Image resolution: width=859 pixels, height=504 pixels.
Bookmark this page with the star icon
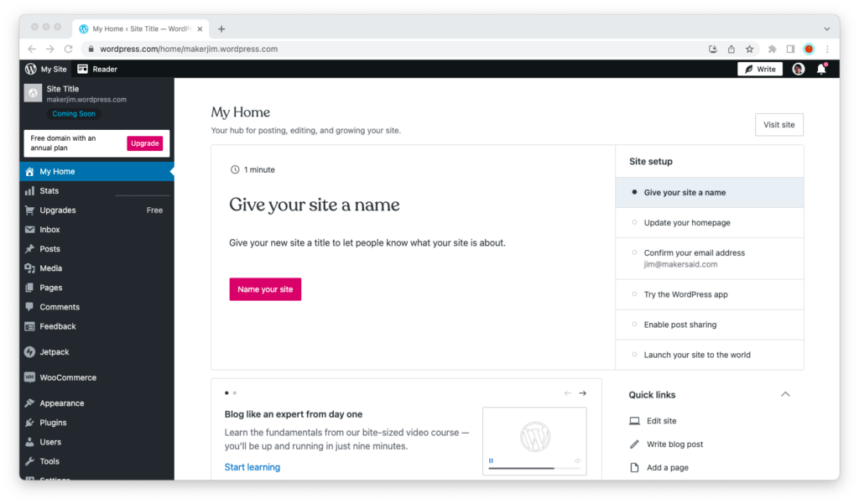749,49
